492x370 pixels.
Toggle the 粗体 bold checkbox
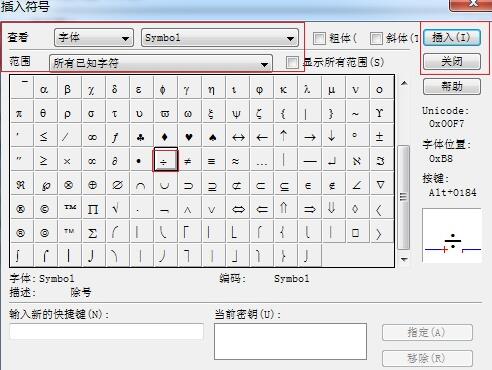[x=319, y=38]
